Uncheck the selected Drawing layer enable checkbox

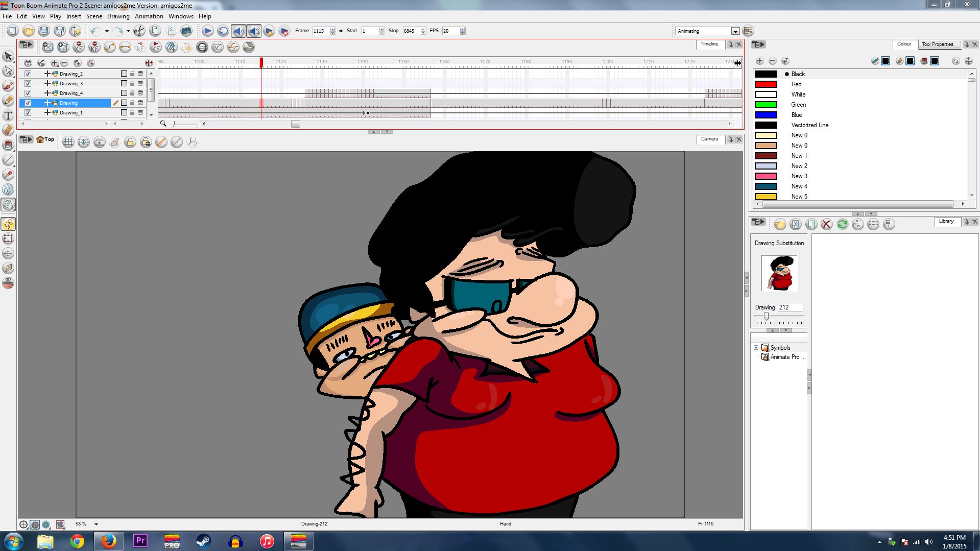[28, 103]
